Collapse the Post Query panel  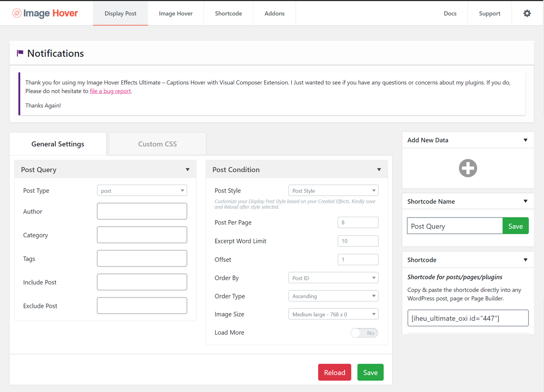(187, 169)
